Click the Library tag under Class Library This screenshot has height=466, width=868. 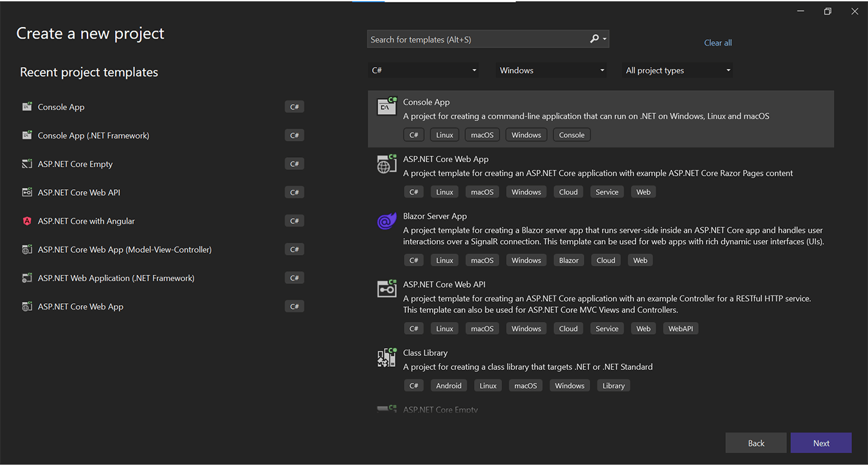click(x=613, y=386)
